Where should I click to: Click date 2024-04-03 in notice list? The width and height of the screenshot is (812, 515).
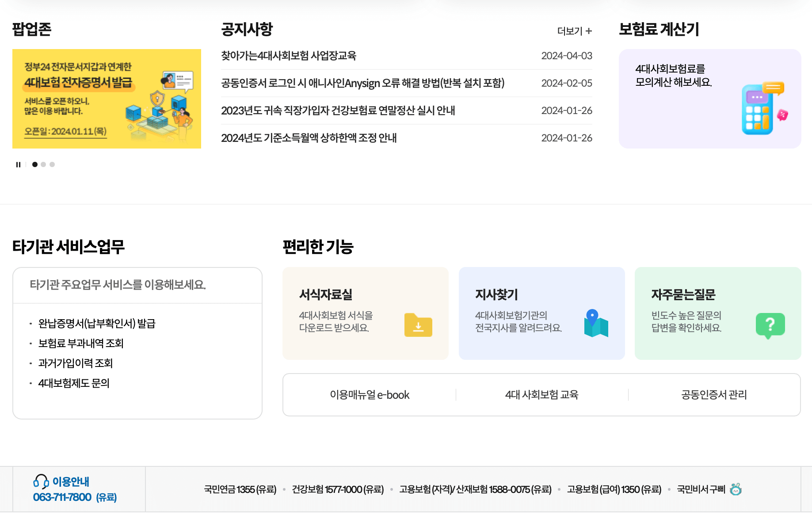coord(567,56)
